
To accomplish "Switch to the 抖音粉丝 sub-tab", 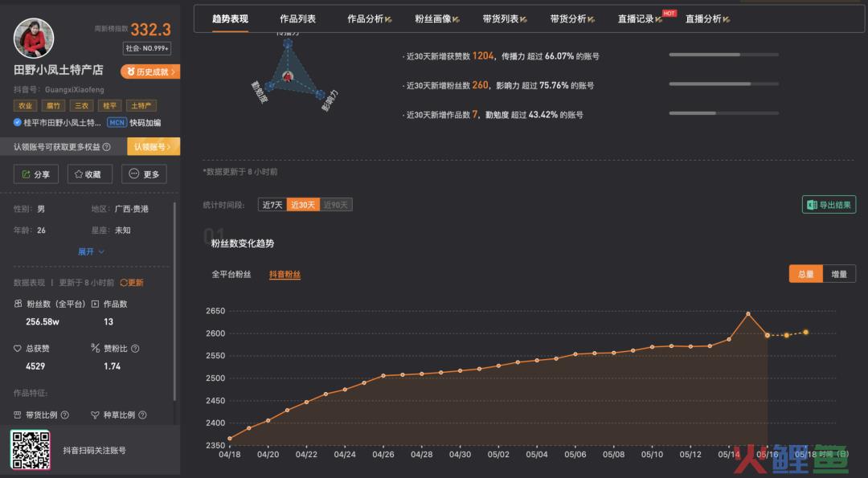I will coord(285,275).
